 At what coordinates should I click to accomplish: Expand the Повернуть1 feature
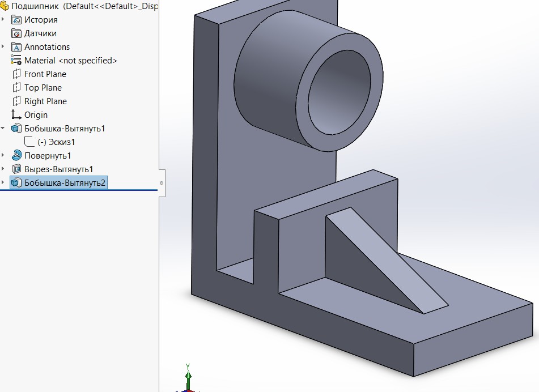tap(3, 155)
